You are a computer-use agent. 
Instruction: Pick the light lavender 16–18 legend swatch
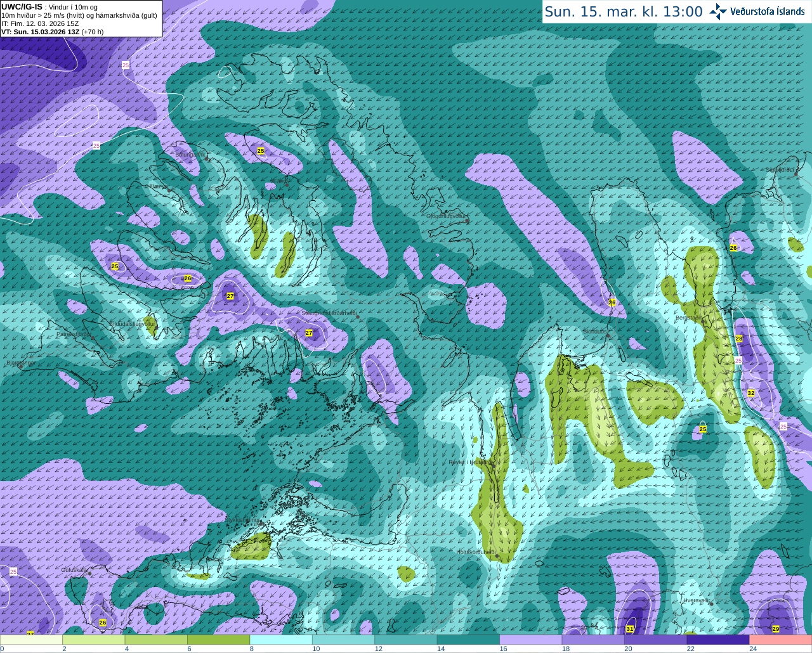click(x=531, y=640)
